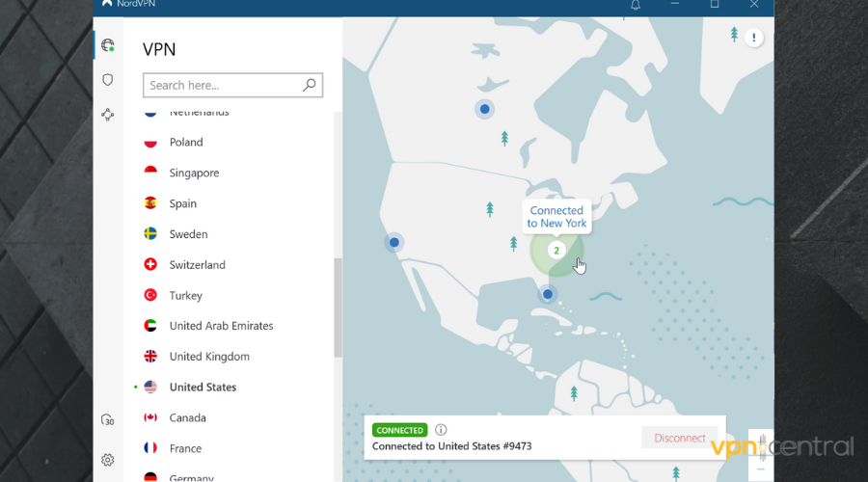This screenshot has width=868, height=482.
Task: Click the southeastern US server pin near Florida
Action: coord(548,294)
